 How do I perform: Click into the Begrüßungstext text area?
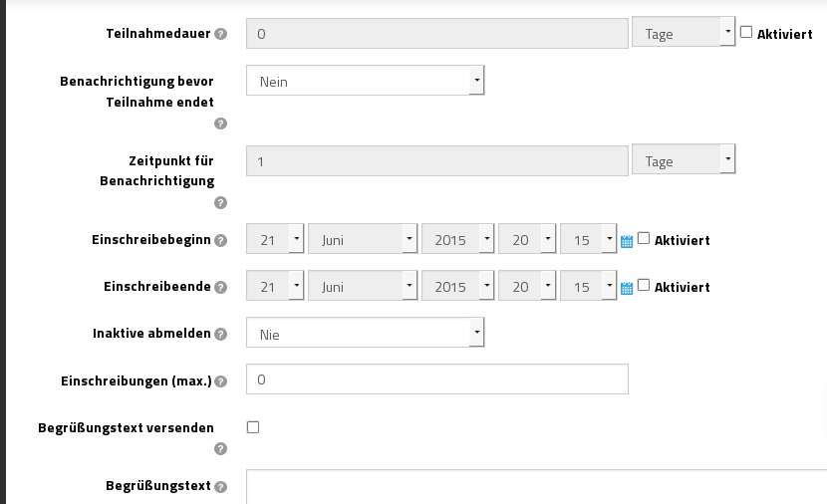pyautogui.click(x=536, y=487)
